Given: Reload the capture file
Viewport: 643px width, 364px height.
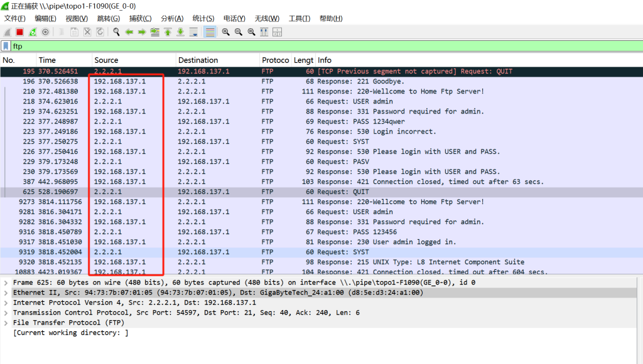Looking at the screenshot, I should tap(100, 32).
